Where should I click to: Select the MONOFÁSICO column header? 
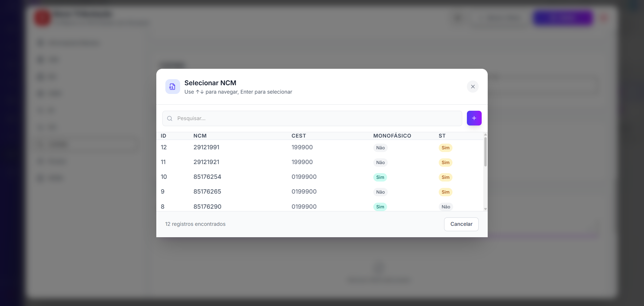(392, 136)
